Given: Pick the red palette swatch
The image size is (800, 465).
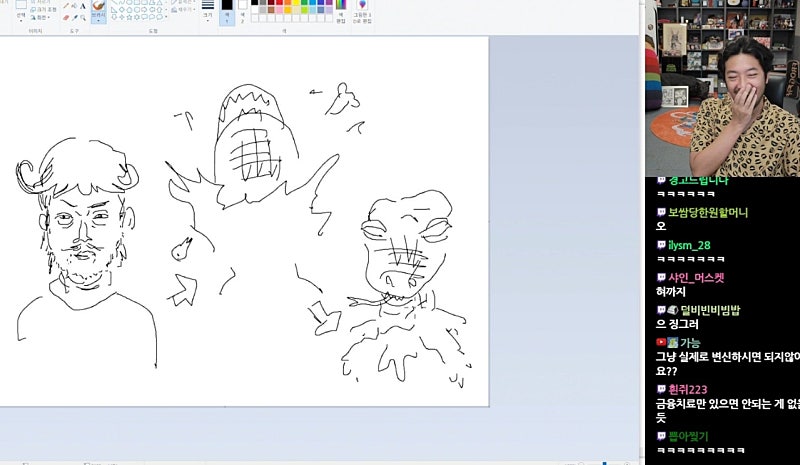Looking at the screenshot, I should (x=279, y=2).
